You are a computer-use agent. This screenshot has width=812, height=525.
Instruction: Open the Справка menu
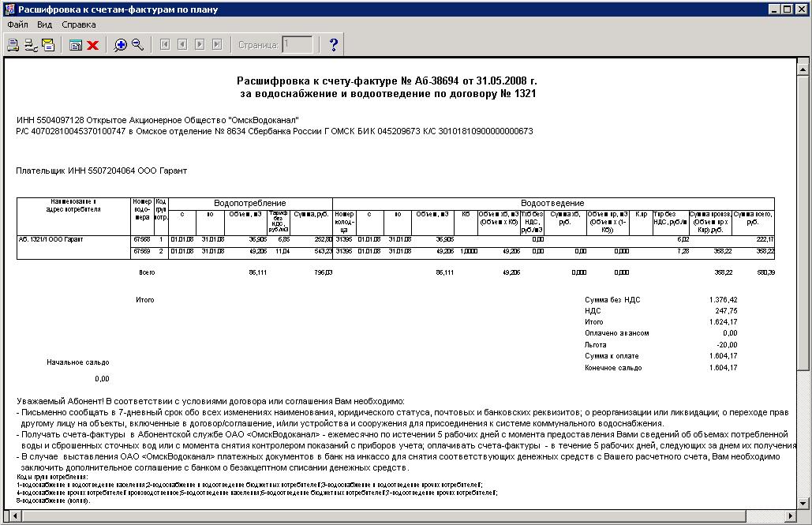[x=79, y=24]
